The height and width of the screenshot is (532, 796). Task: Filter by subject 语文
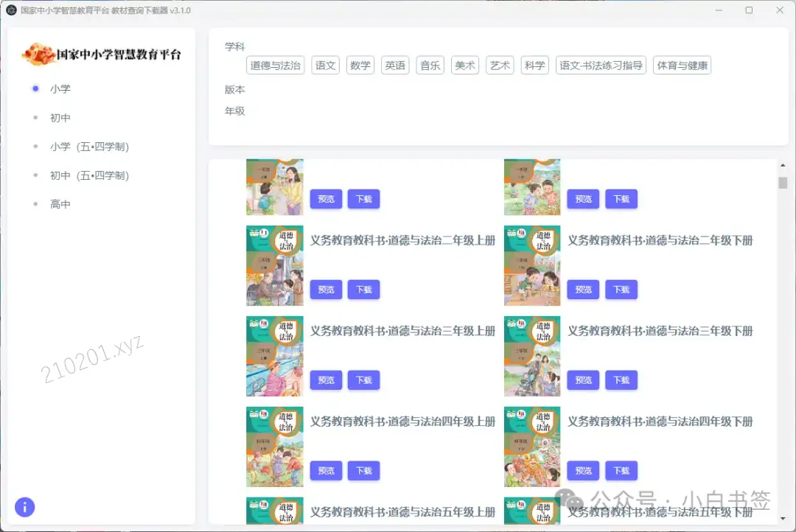click(x=325, y=65)
